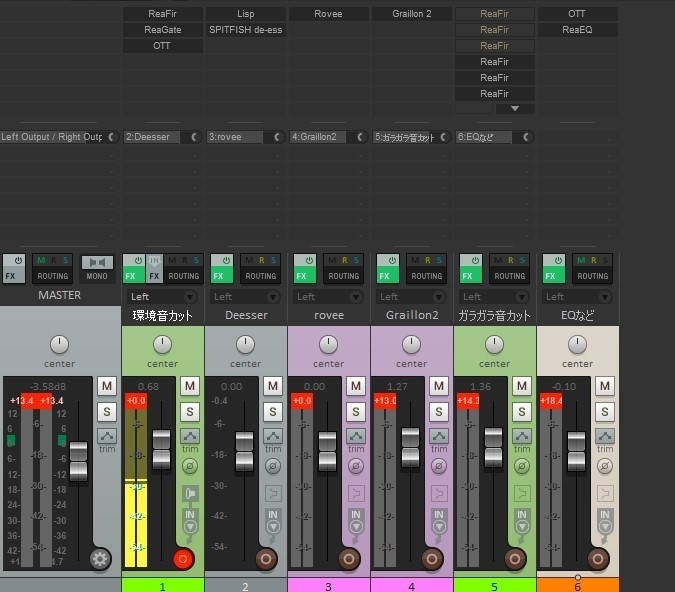Open the ReaGate plugin in track 1 FX list
Viewport: 675px width, 592px height.
point(163,30)
